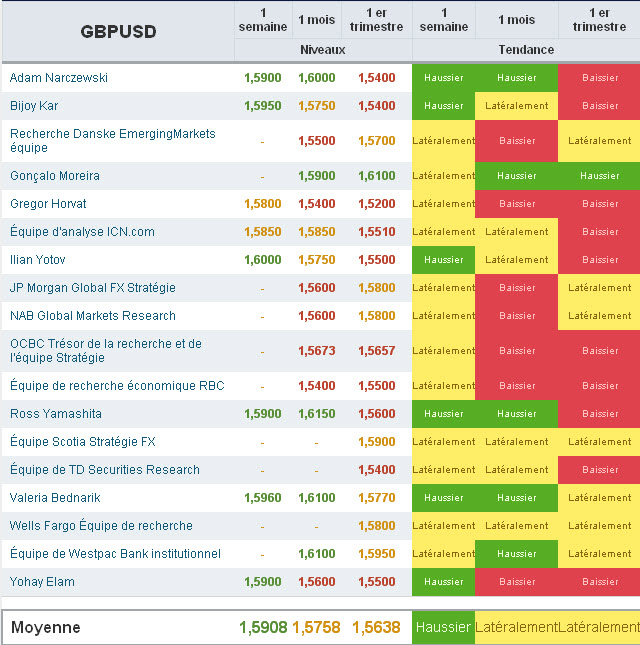
Task: Select Gregor Horvat's 1 er trimestre level 1,5200
Action: [377, 204]
